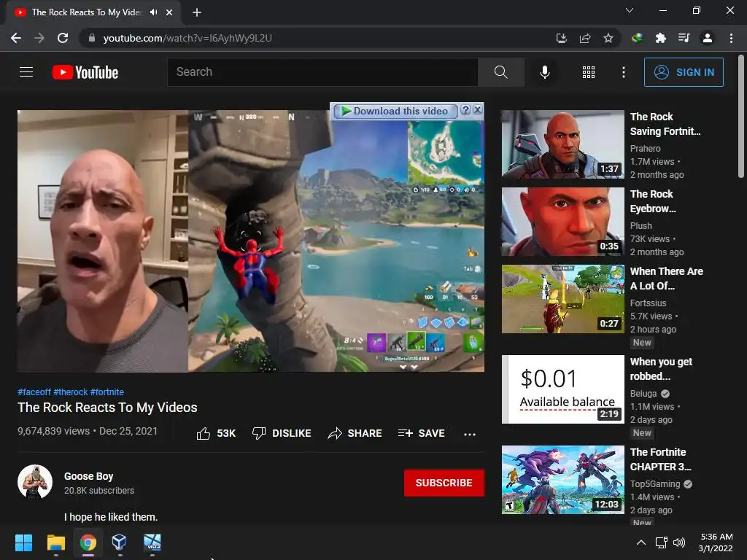Open the Vista-labeled taskbar app icon
This screenshot has width=747, height=560.
click(x=152, y=542)
